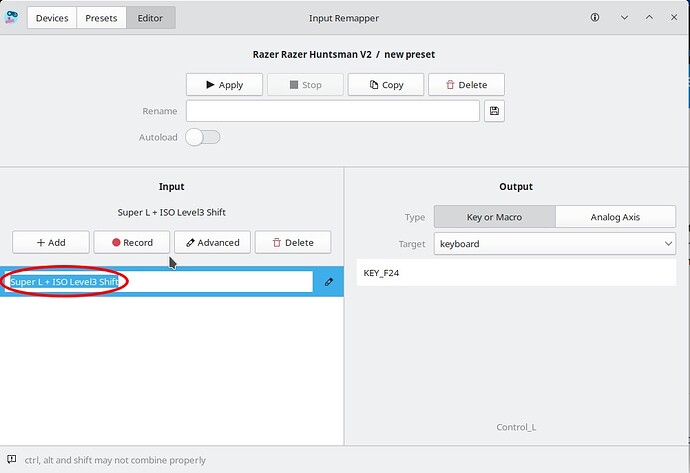Switch to the Presets tab

click(101, 18)
